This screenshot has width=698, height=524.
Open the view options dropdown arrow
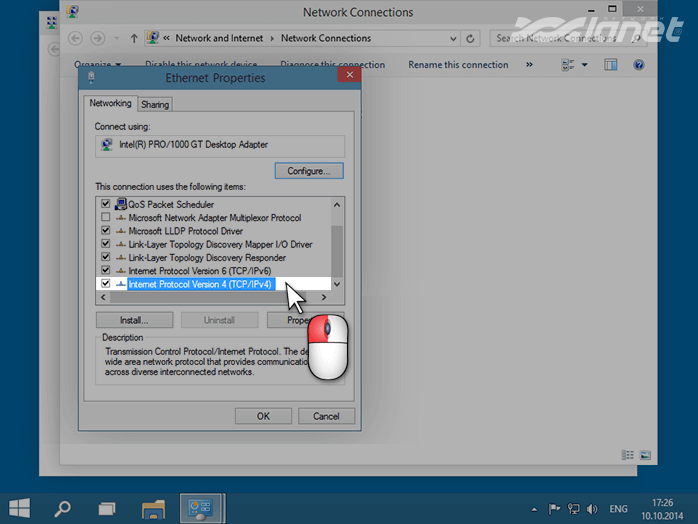[x=584, y=65]
